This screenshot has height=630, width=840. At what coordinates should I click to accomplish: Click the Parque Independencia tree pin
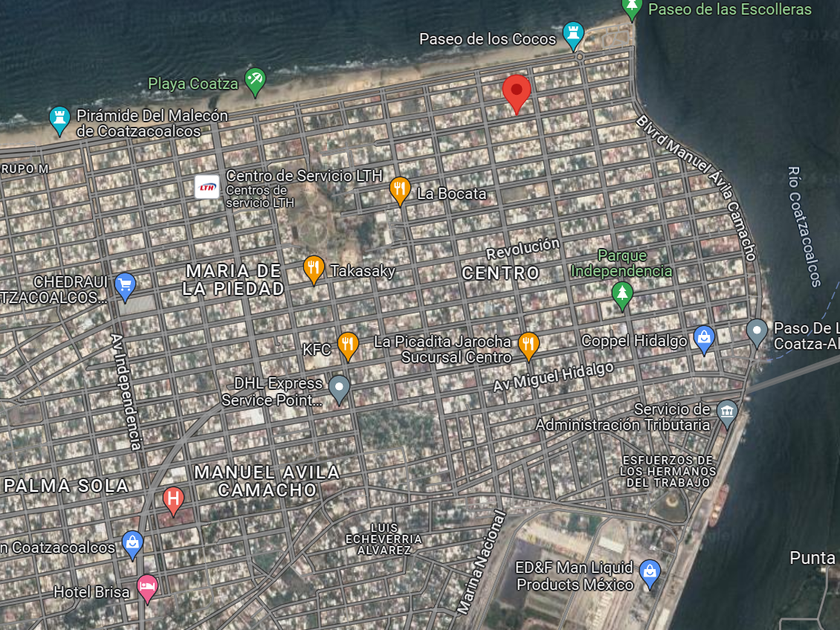click(622, 295)
